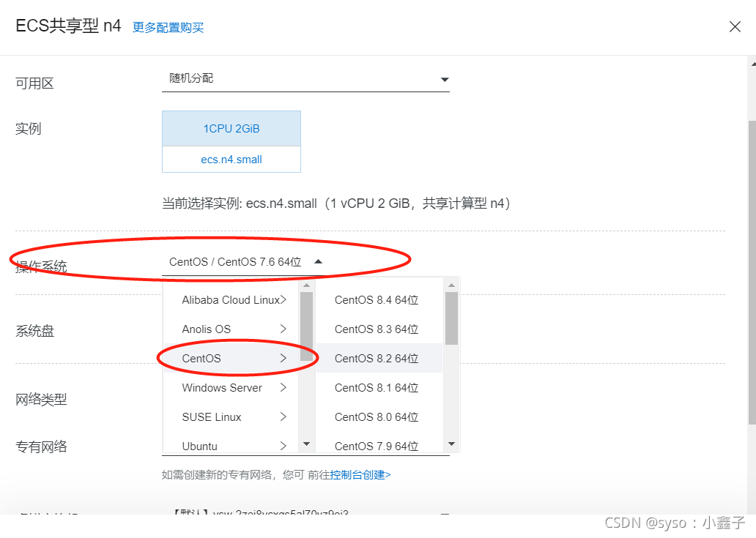
Task: Choose CentOS in the OS list
Action: coord(231,359)
